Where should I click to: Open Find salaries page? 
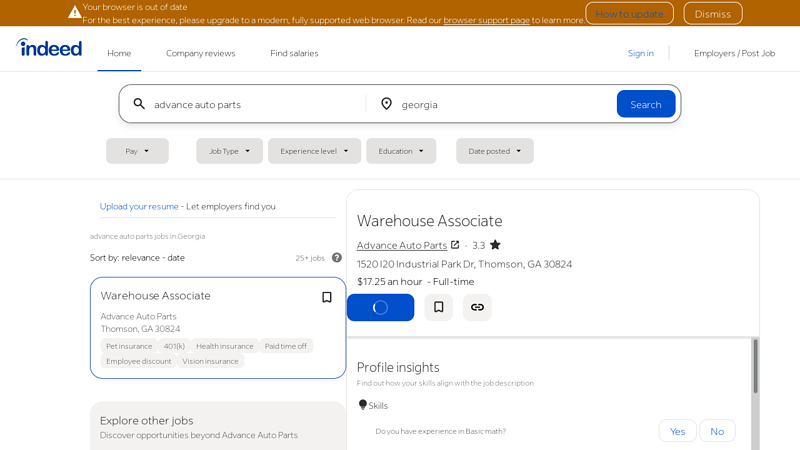point(294,53)
